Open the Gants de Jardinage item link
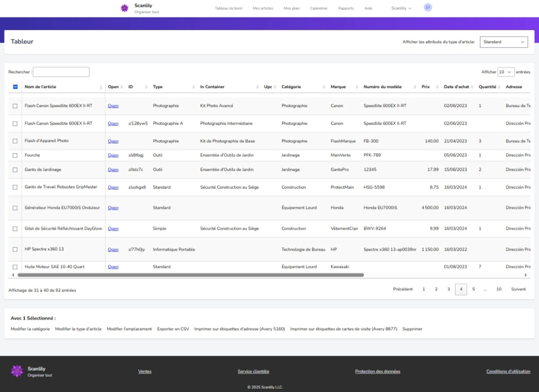Viewport: 539px width, 392px height. click(x=113, y=170)
